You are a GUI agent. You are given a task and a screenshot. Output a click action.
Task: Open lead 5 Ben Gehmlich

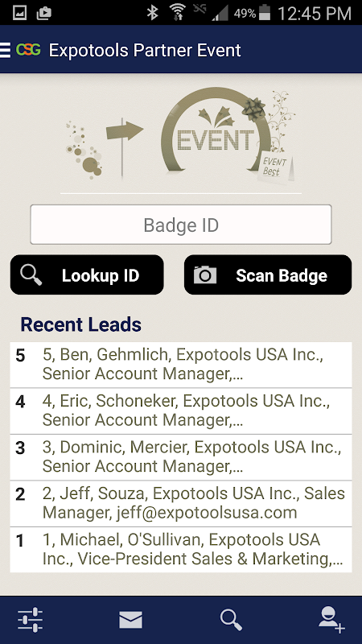click(181, 365)
